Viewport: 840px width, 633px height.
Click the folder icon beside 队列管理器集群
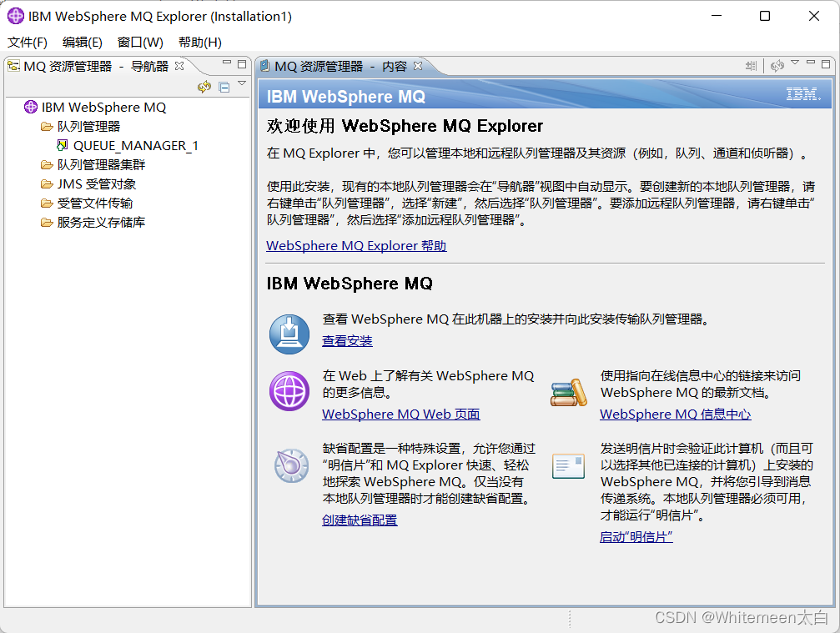47,165
